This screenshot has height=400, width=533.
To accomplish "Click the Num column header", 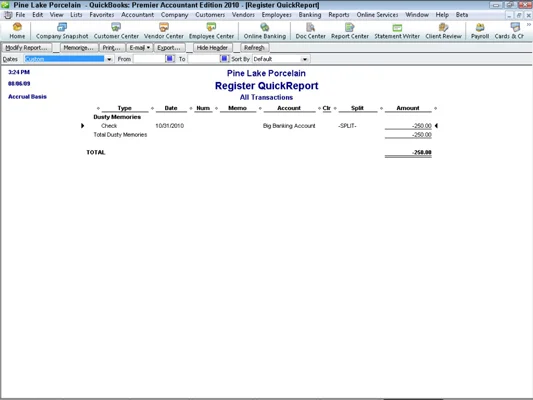I will pyautogui.click(x=203, y=108).
